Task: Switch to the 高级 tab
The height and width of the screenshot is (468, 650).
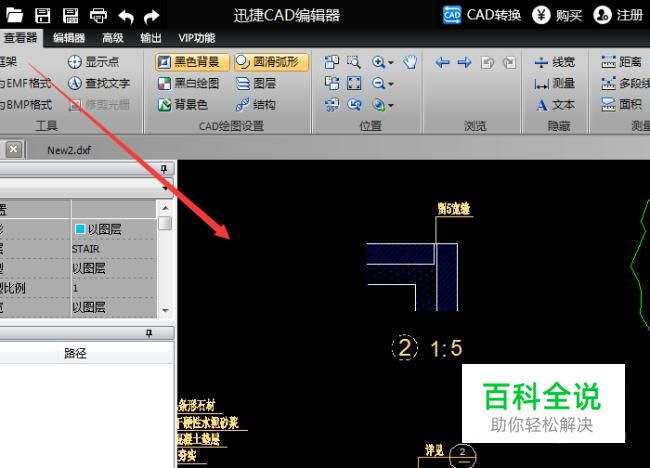Action: (x=113, y=38)
